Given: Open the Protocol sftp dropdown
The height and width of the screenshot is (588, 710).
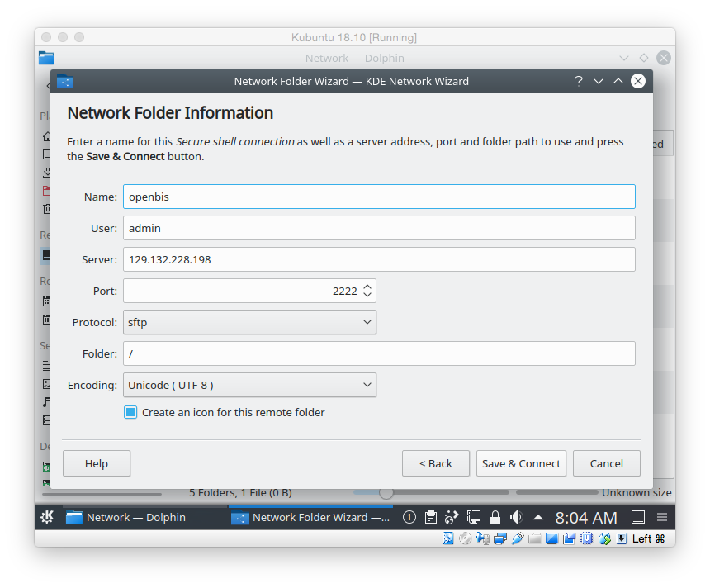Looking at the screenshot, I should [x=249, y=322].
